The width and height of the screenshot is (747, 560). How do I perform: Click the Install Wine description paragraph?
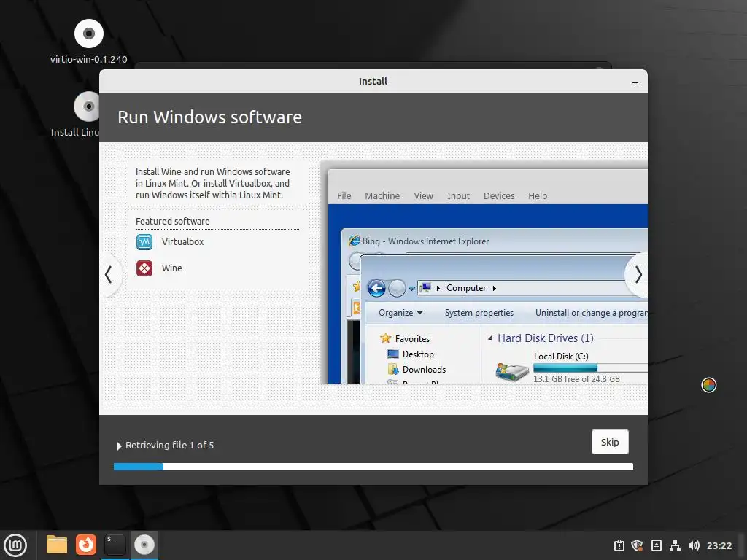pos(212,183)
